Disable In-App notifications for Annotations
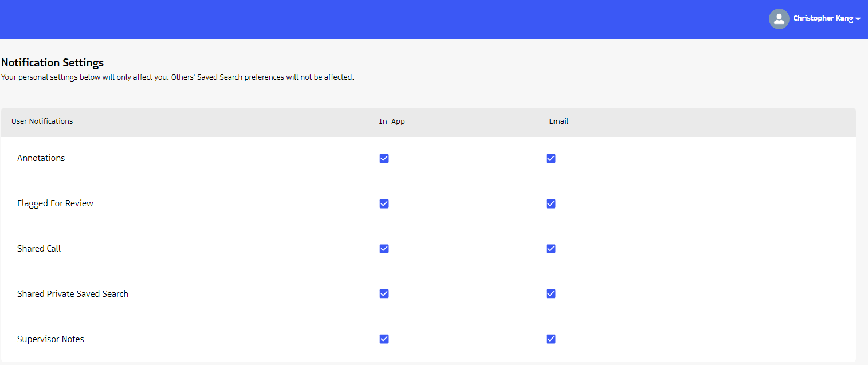 click(384, 159)
